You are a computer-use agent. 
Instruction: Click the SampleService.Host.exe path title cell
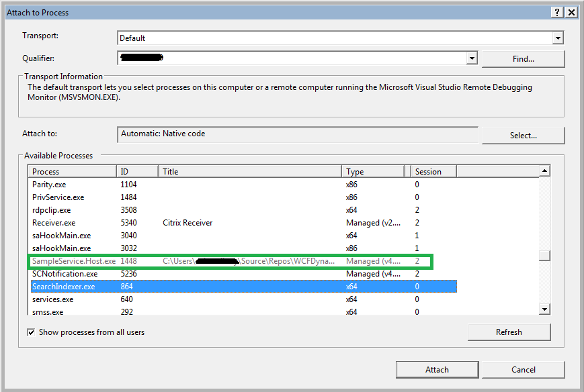(x=249, y=261)
